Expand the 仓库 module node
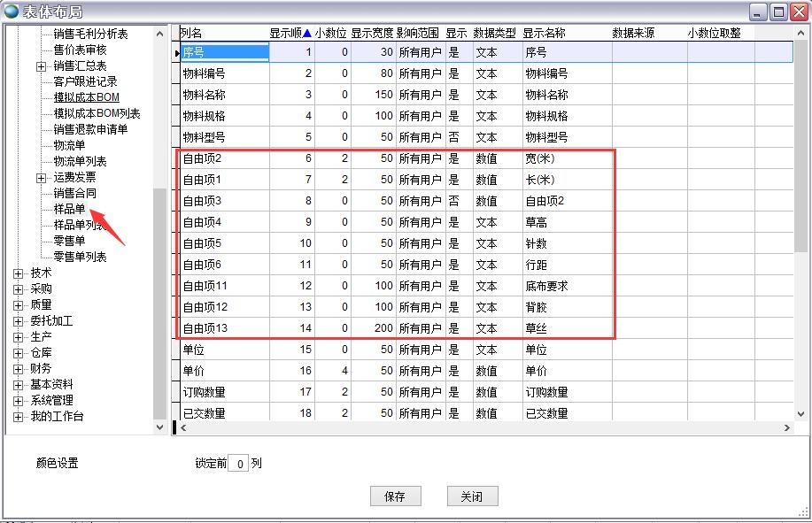 point(18,353)
